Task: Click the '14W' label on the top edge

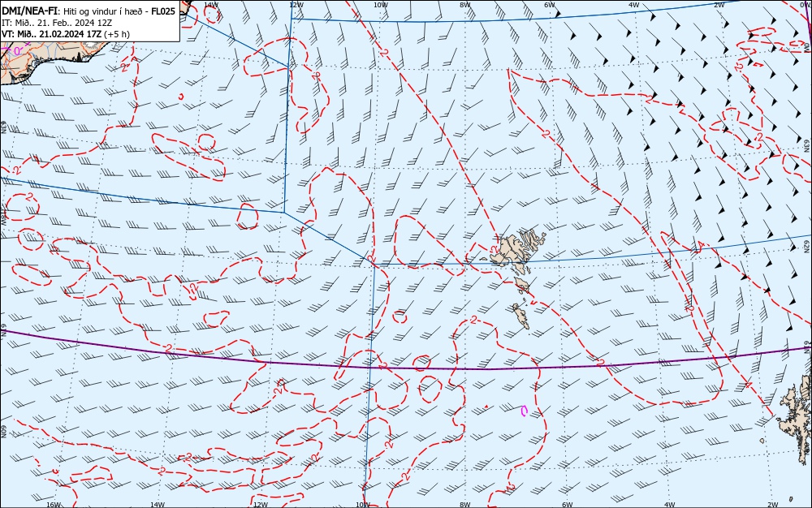Action: [211, 5]
